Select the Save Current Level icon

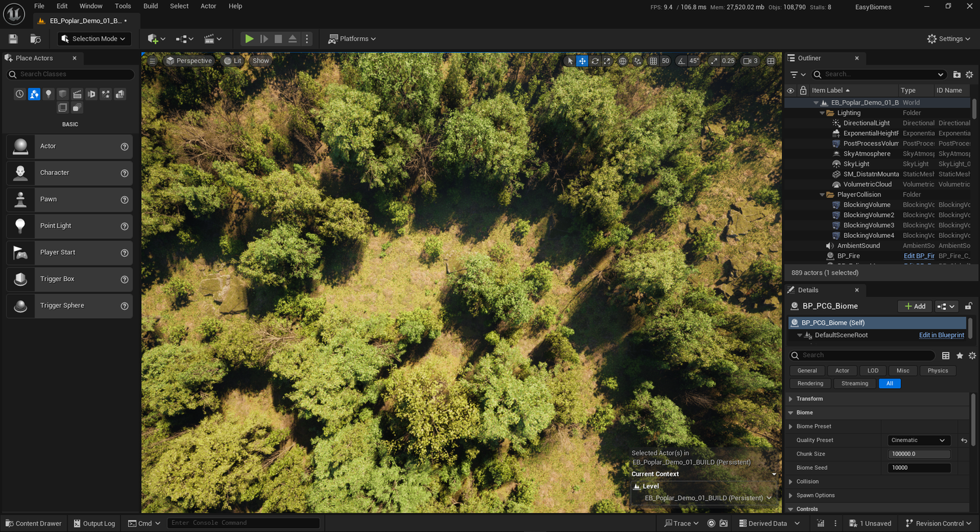click(x=12, y=39)
